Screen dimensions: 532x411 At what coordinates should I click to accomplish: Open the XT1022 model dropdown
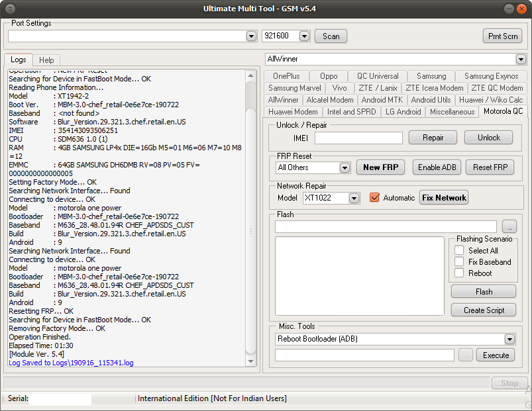[354, 198]
